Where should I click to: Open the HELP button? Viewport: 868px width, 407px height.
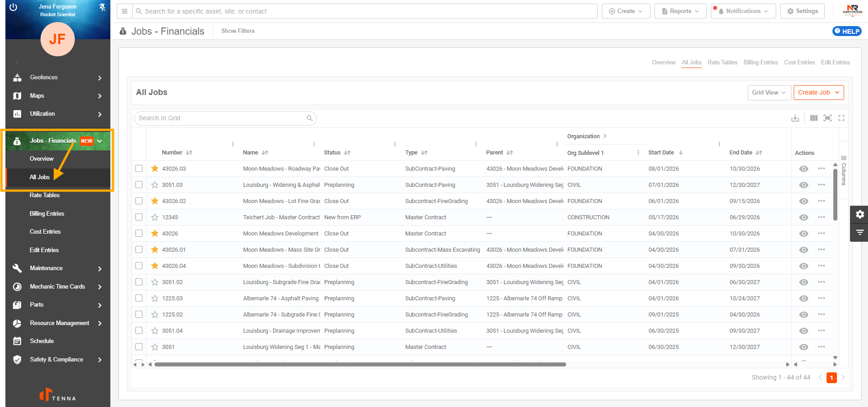847,31
